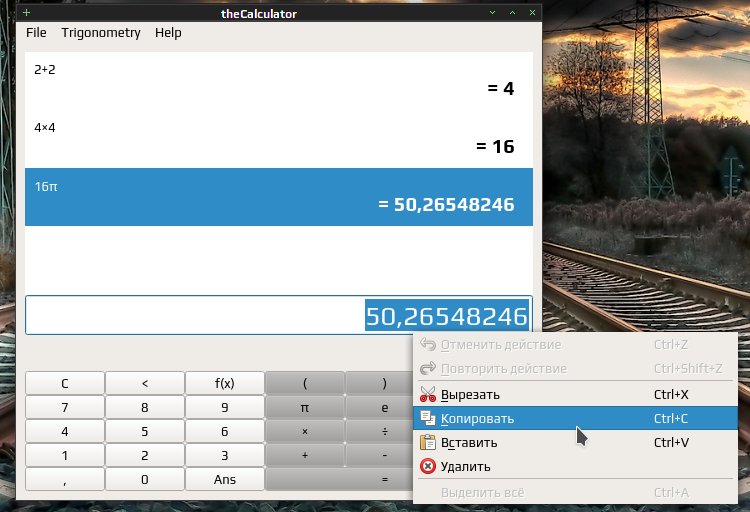Click the expression input field
The width and height of the screenshot is (750, 512).
279,315
